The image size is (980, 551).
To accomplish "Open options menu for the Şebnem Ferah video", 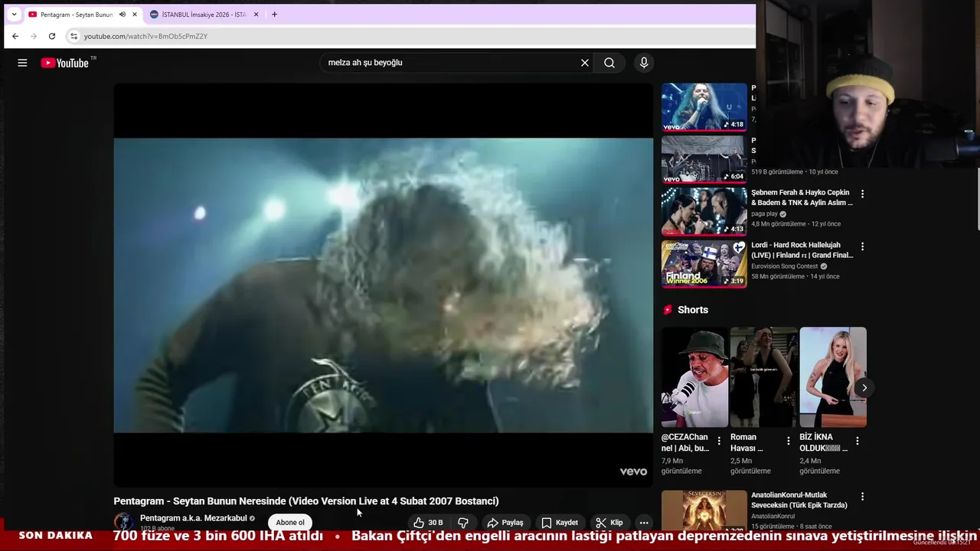I will pos(862,194).
